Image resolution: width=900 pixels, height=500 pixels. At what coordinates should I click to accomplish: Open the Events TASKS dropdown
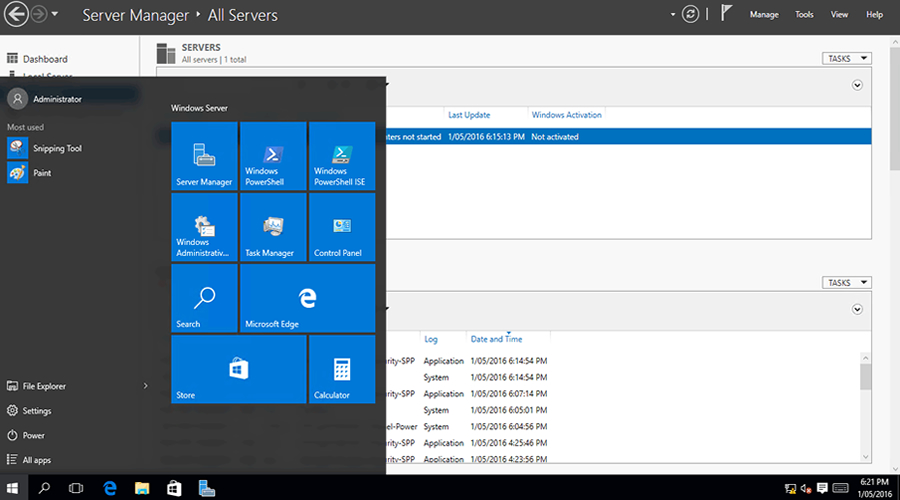(x=847, y=282)
